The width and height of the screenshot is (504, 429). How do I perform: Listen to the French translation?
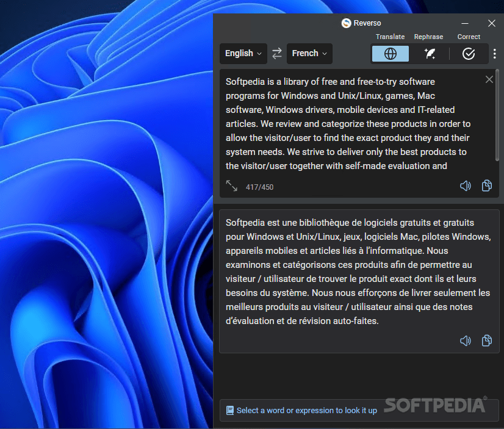point(465,341)
